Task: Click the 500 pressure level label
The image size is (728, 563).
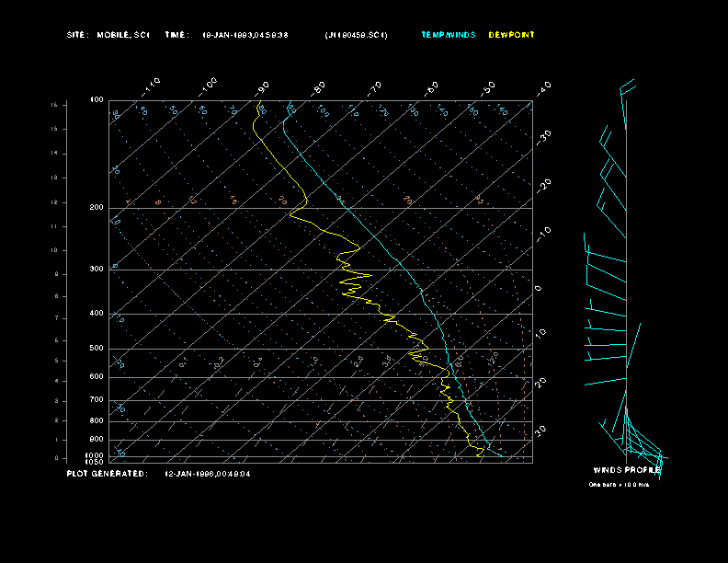Action: [97, 348]
